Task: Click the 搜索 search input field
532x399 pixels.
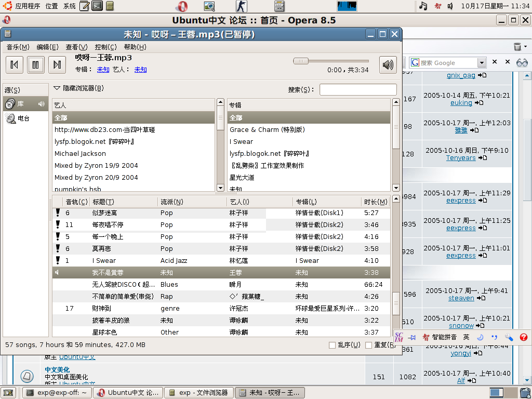Action: point(358,89)
